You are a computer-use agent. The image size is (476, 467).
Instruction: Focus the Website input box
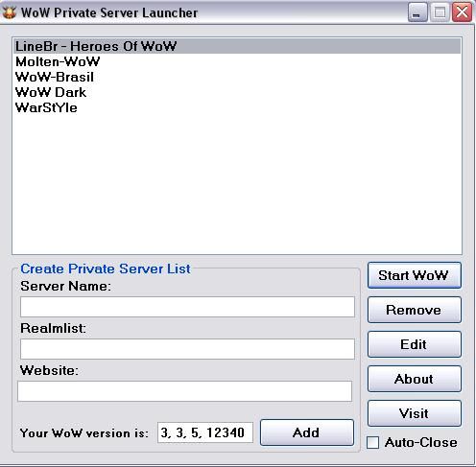click(x=185, y=391)
